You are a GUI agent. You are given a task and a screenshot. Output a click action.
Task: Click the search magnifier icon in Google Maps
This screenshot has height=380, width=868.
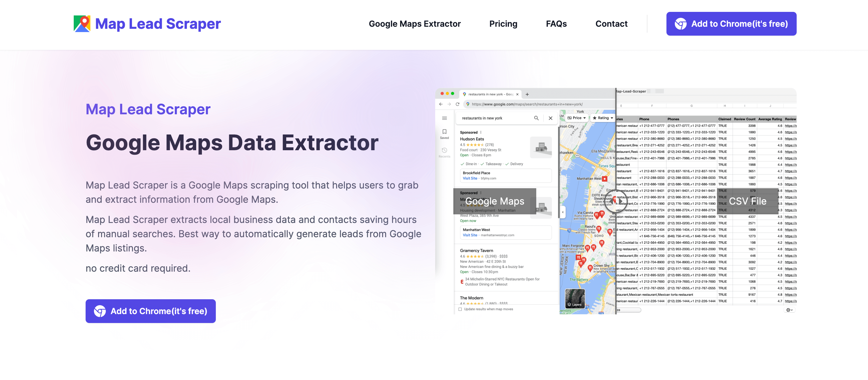[x=534, y=118]
